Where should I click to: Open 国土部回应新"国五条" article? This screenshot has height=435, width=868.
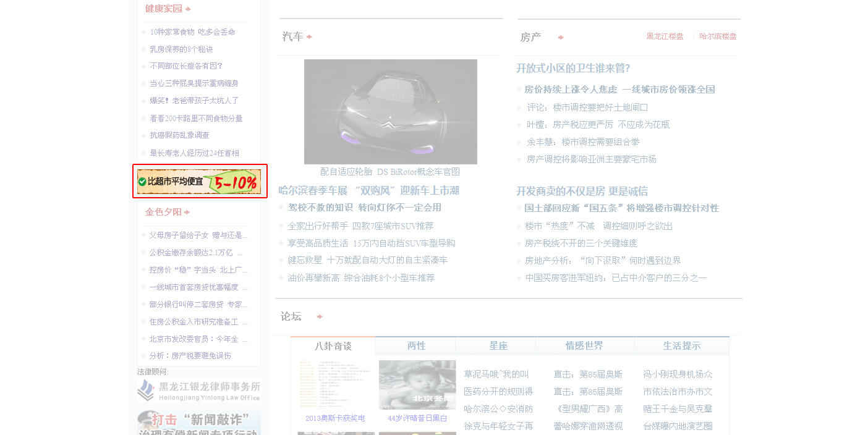(x=621, y=208)
